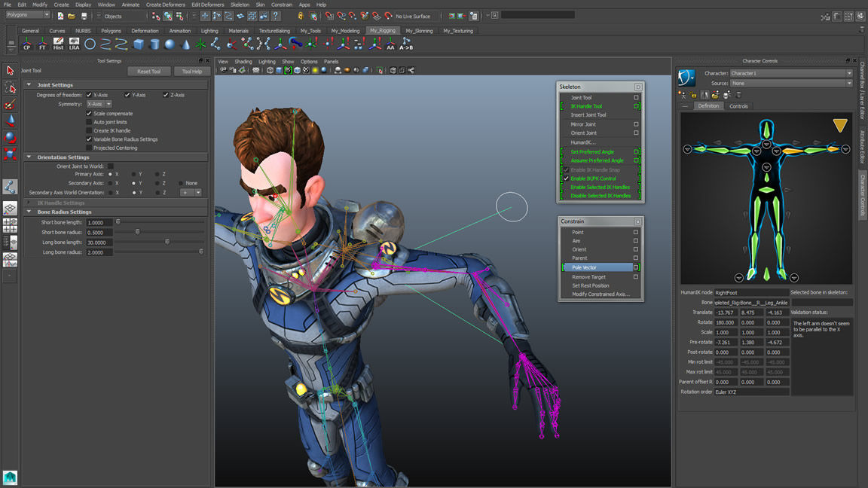The height and width of the screenshot is (488, 868).
Task: Click the status line question mark icon
Action: pos(275,16)
